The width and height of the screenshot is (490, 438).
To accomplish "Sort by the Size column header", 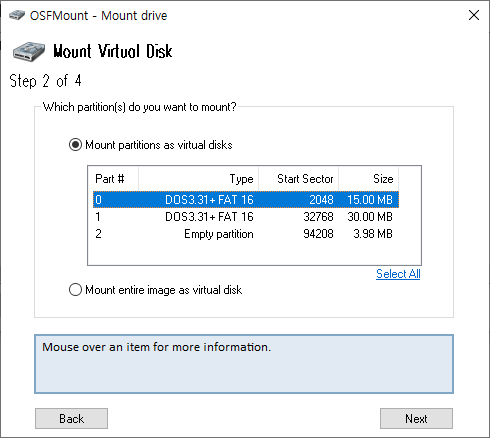I will (369, 179).
